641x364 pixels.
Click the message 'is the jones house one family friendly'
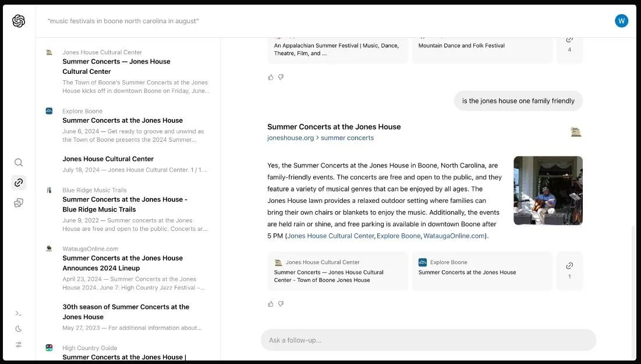518,101
